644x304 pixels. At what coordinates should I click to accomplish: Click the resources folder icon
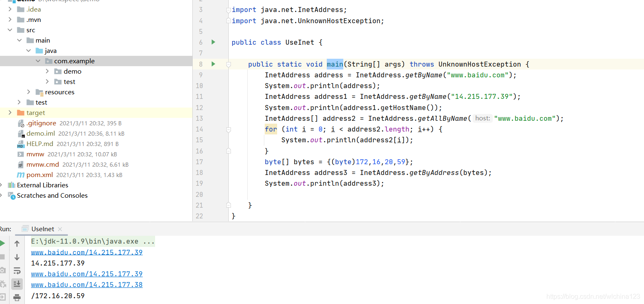click(39, 92)
